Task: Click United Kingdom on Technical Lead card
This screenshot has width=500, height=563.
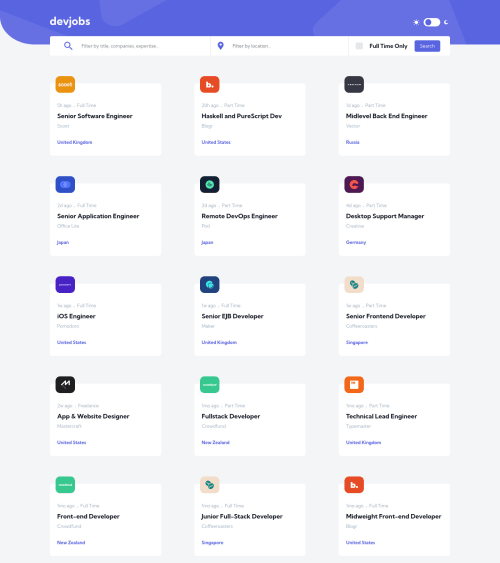Action: pyautogui.click(x=363, y=442)
